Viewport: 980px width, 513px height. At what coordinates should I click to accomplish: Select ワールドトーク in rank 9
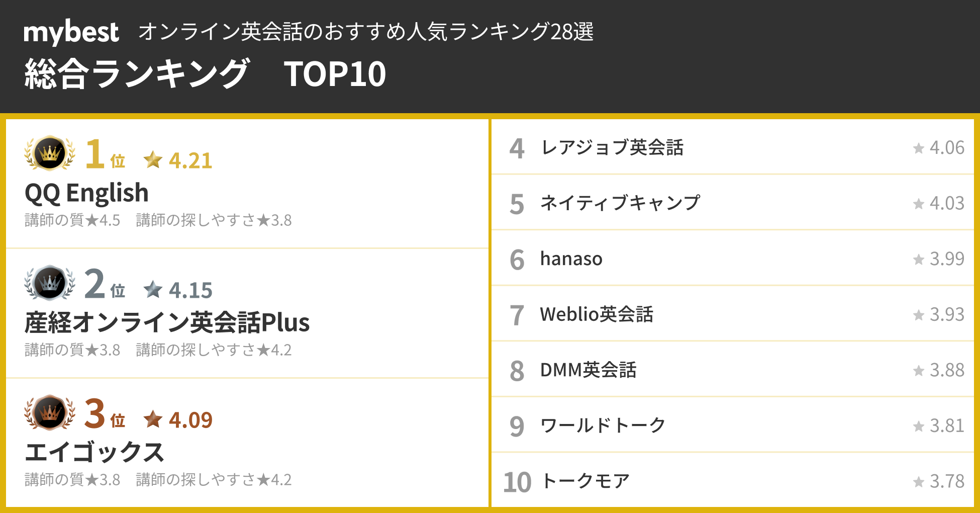[603, 426]
